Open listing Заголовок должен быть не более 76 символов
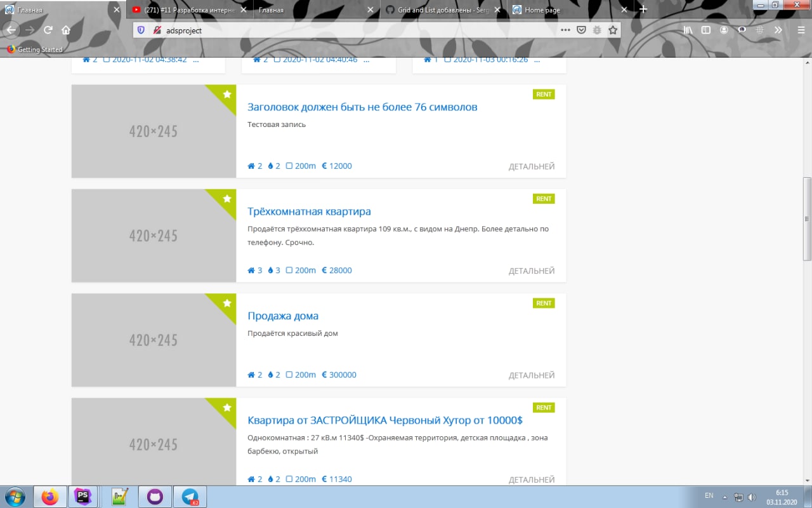The height and width of the screenshot is (508, 812). point(362,107)
